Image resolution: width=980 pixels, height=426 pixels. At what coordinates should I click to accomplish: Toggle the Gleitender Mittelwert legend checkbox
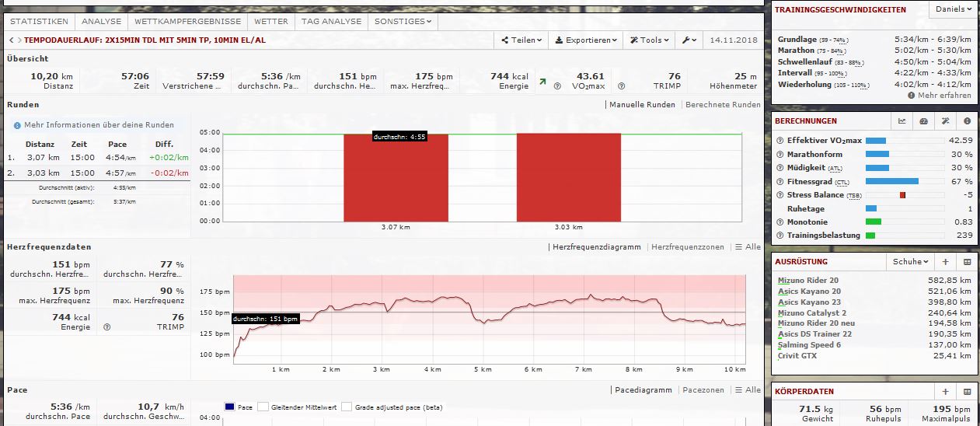[263, 407]
